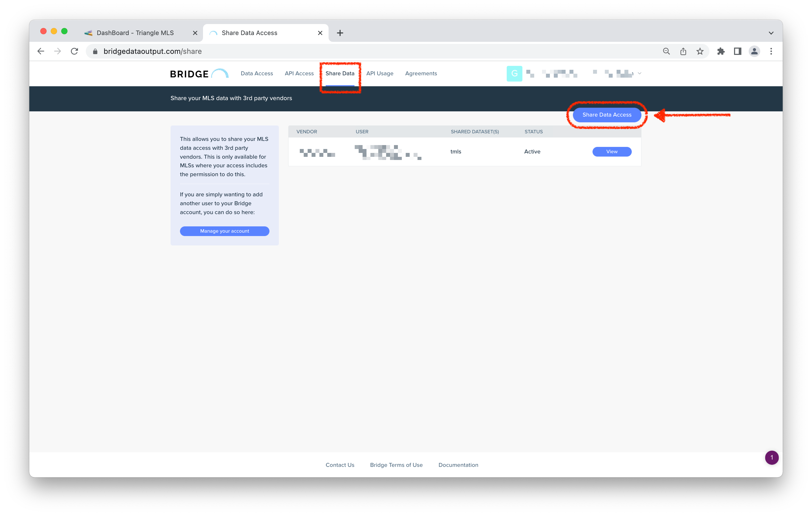Image resolution: width=812 pixels, height=516 pixels.
Task: Open the Data Access menu item
Action: 257,73
